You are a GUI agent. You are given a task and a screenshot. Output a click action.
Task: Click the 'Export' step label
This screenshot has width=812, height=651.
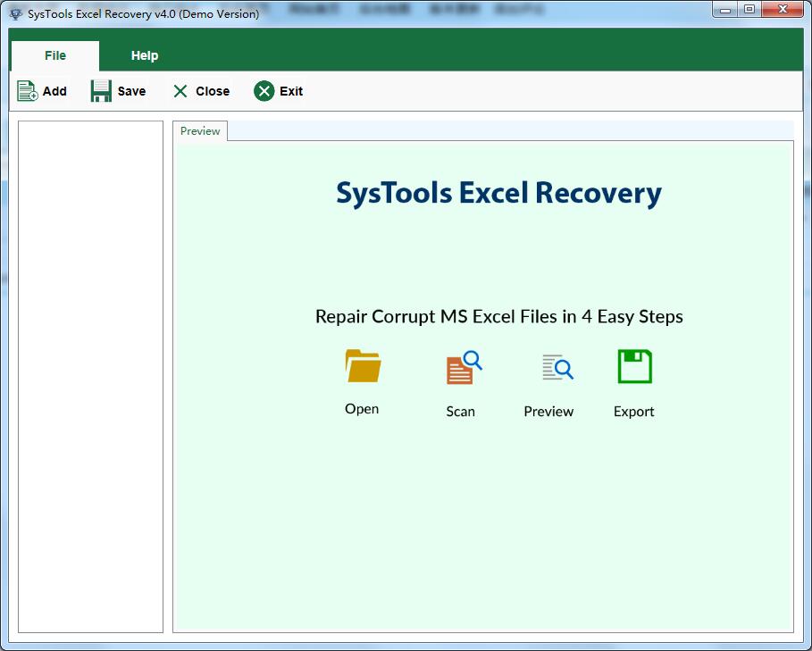pyautogui.click(x=633, y=412)
